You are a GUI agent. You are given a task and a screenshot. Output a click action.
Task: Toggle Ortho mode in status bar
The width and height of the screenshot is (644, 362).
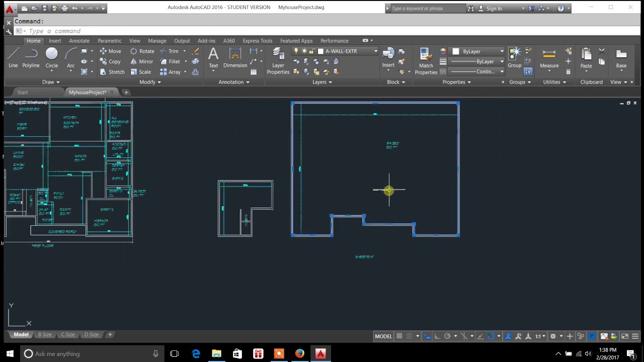point(437,336)
